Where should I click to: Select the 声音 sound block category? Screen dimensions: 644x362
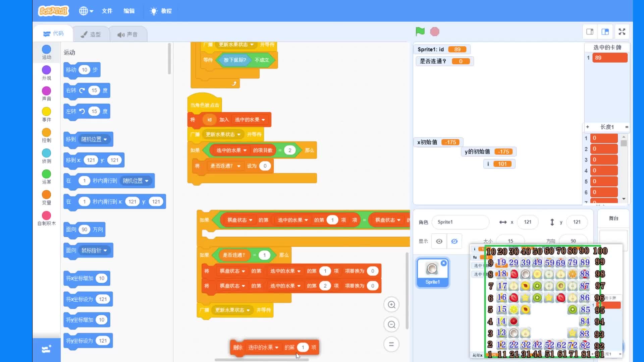[x=47, y=94]
